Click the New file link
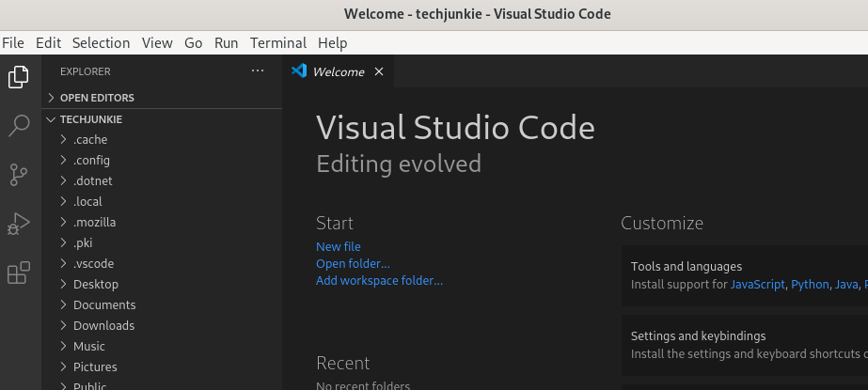 tap(339, 246)
